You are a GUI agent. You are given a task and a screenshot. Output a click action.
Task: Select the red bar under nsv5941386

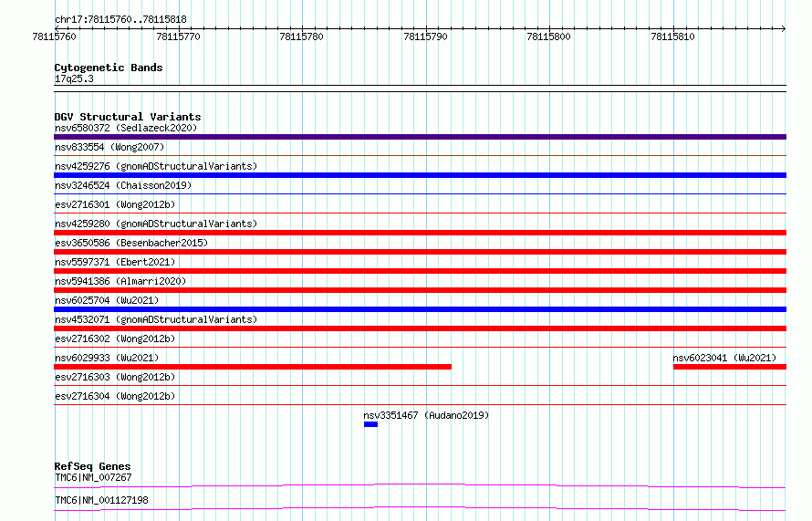click(420, 290)
